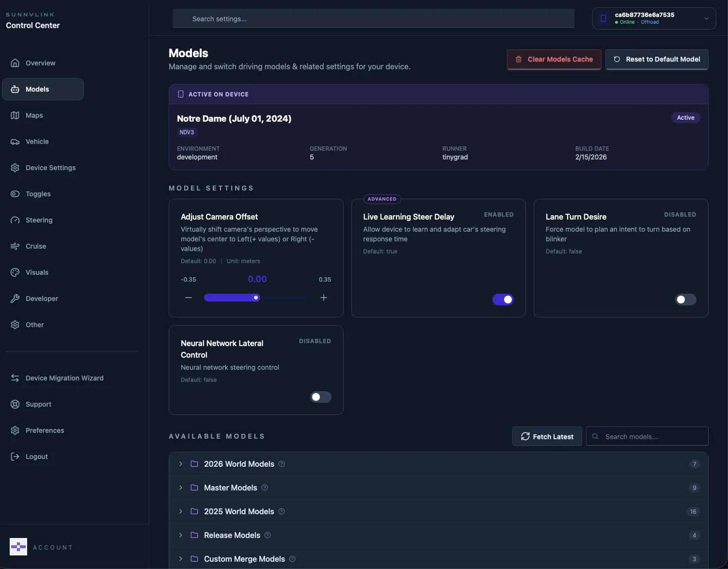Click the Support lifebuoy icon

point(15,404)
